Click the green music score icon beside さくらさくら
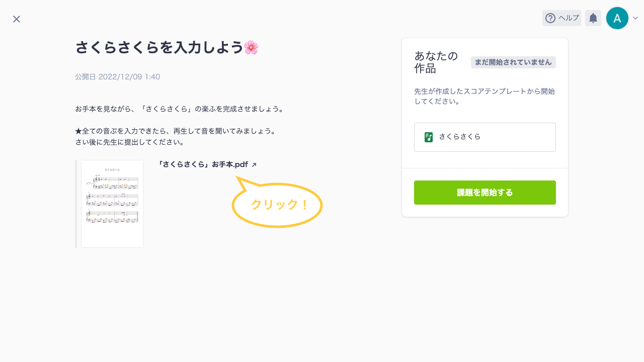644x362 pixels. pos(428,137)
